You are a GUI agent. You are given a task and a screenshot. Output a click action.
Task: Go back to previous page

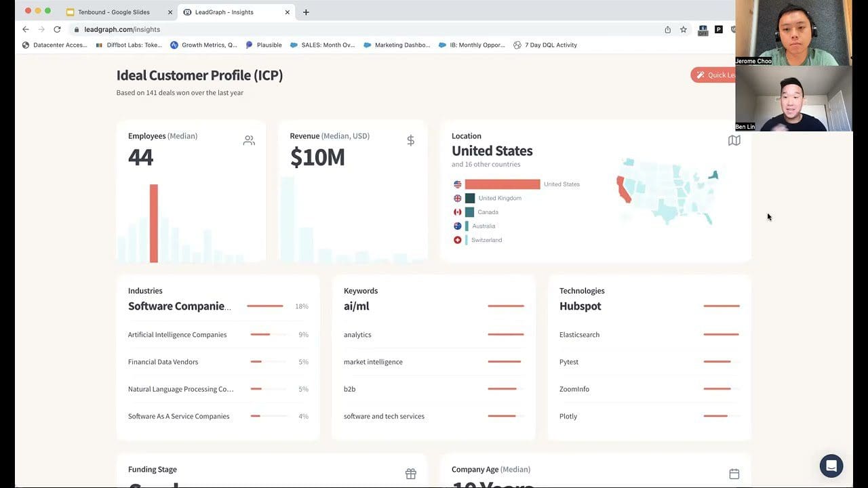point(26,30)
